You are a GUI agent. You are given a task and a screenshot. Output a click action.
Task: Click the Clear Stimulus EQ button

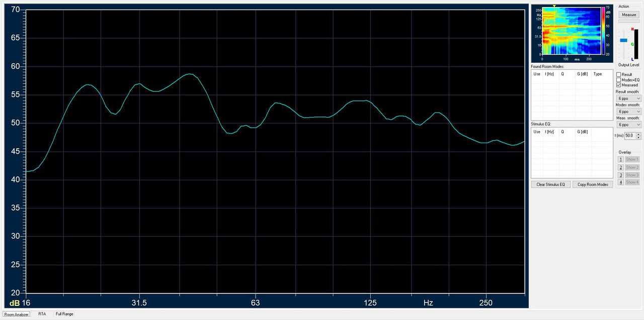click(x=550, y=184)
